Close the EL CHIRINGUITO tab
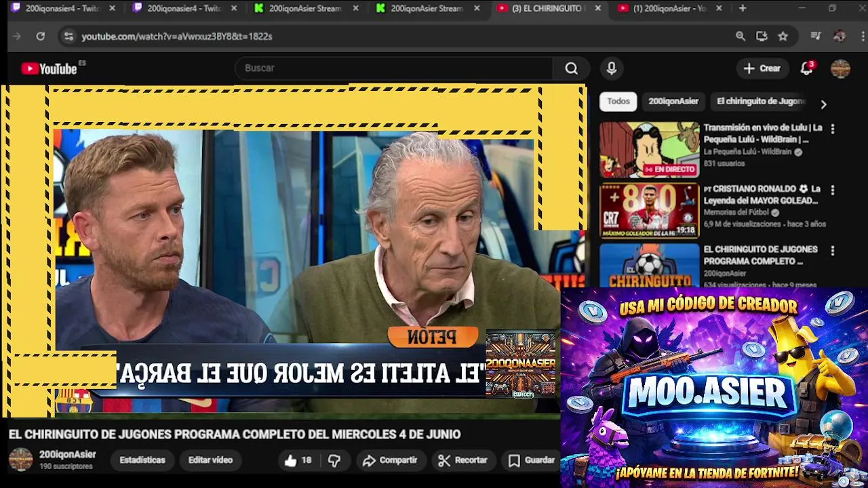Screen dimensions: 868x488 coord(597,8)
